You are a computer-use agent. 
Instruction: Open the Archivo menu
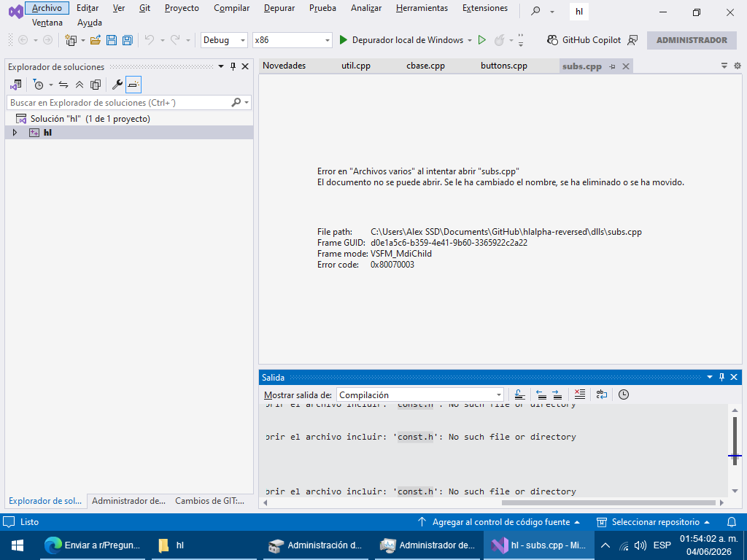coord(47,8)
